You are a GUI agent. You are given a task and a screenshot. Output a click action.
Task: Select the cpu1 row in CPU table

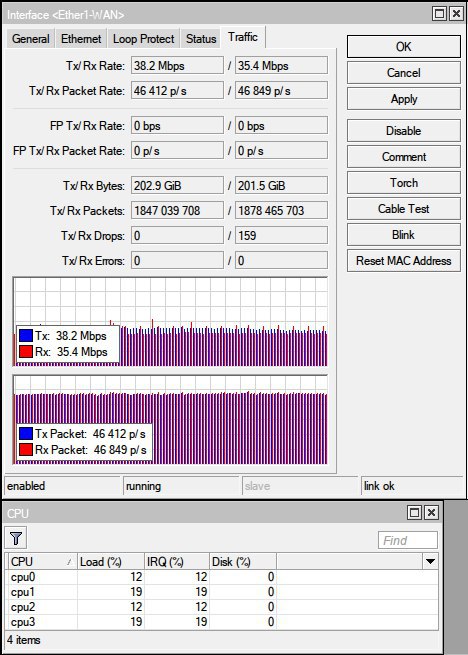223,592
